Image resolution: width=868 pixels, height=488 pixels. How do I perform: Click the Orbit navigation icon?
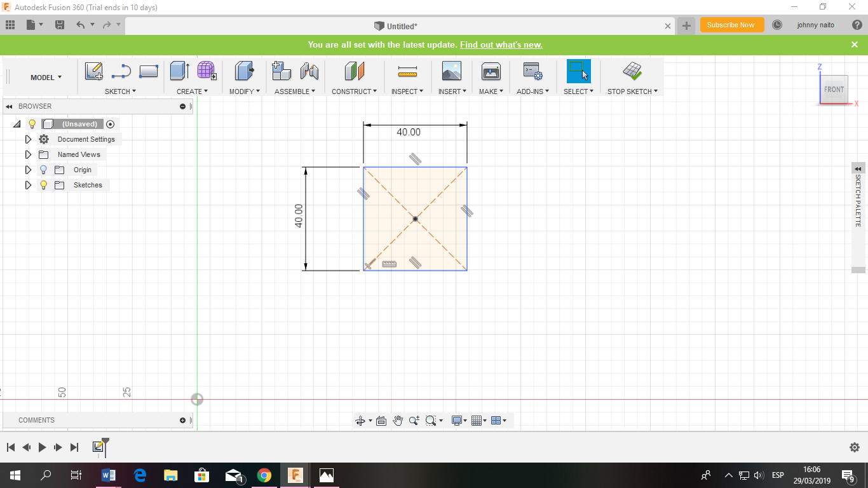tap(360, 421)
